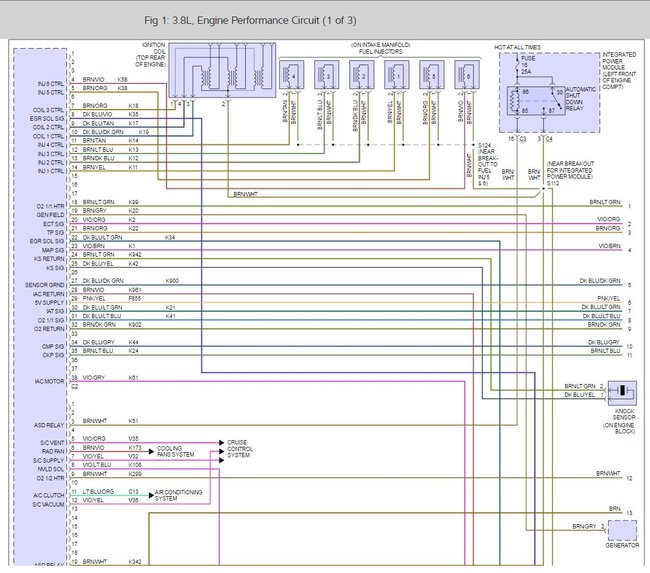
Task: Click the ignition coil symbol
Action: tap(215, 76)
